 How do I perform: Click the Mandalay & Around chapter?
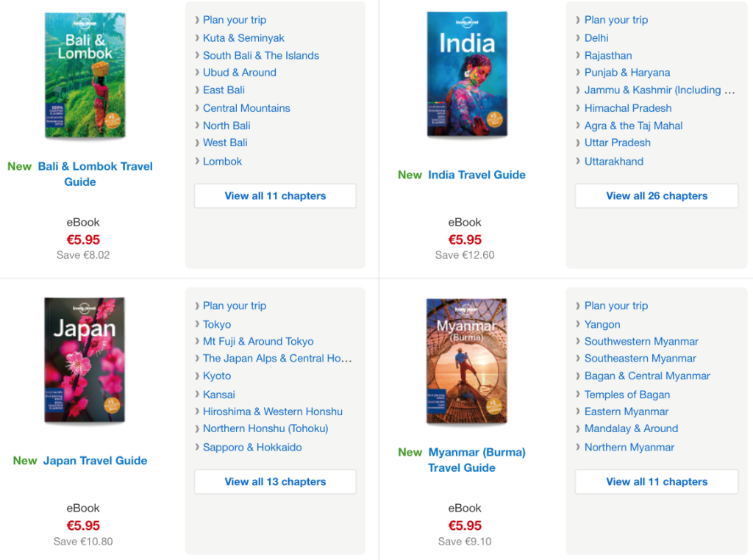coord(631,428)
